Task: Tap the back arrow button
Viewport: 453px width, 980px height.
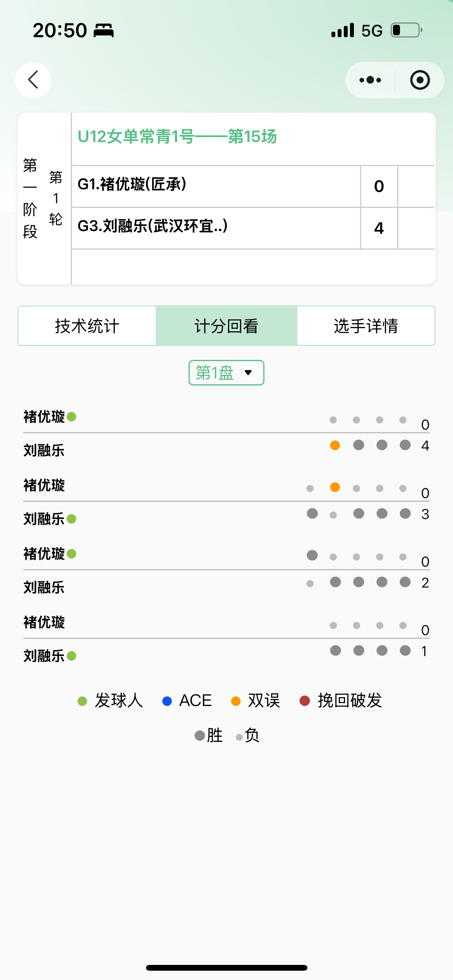Action: click(33, 80)
